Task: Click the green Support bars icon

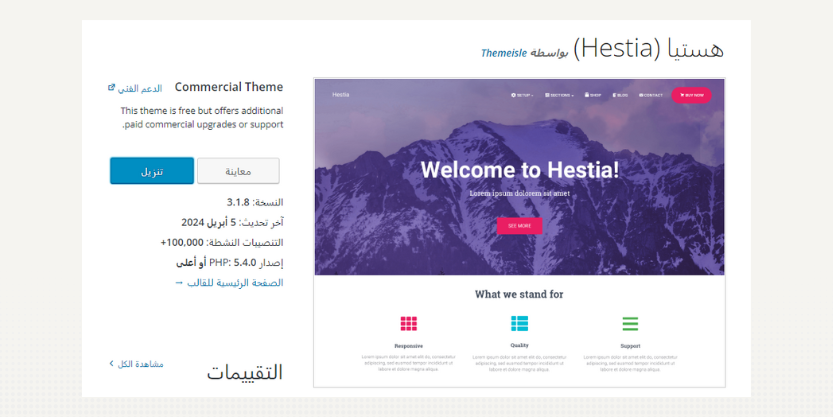Action: (630, 324)
